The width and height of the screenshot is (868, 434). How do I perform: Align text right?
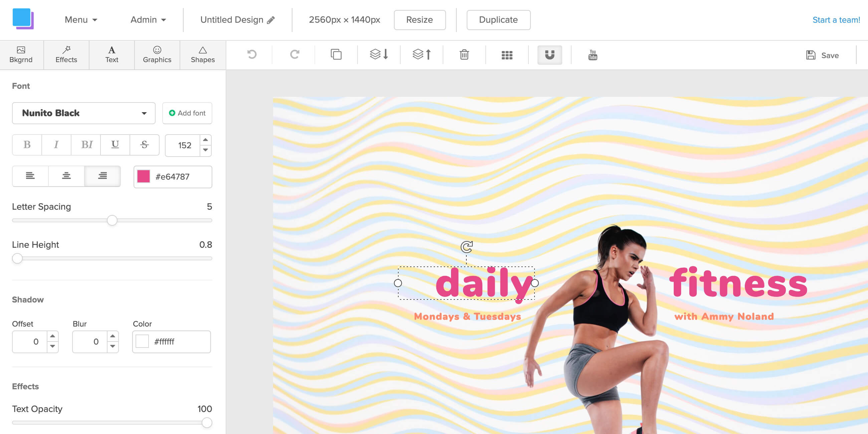(102, 176)
